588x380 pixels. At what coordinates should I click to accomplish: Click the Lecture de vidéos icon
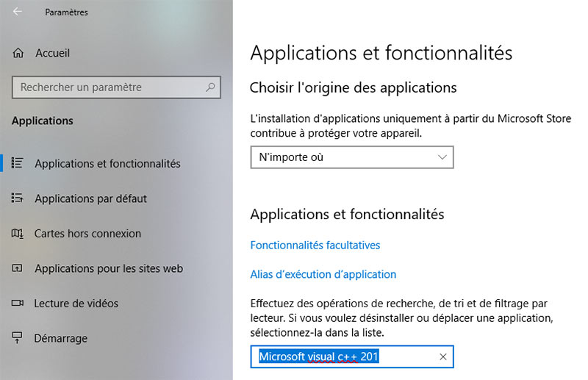18,304
